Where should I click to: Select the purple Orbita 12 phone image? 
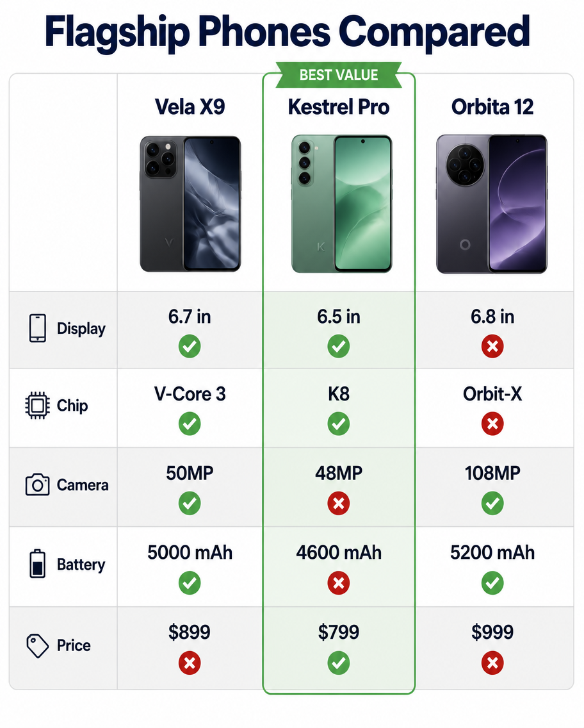[x=492, y=204]
